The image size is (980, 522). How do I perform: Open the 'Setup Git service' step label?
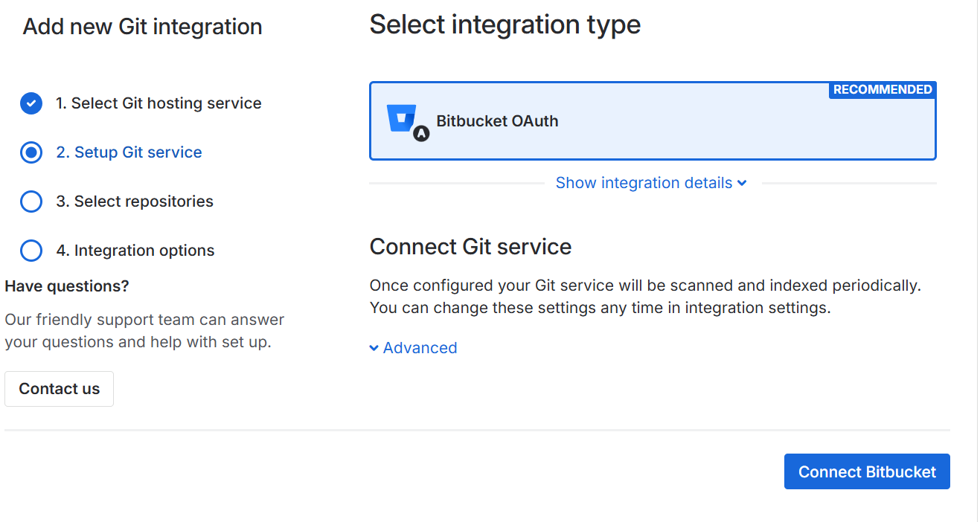pos(129,152)
